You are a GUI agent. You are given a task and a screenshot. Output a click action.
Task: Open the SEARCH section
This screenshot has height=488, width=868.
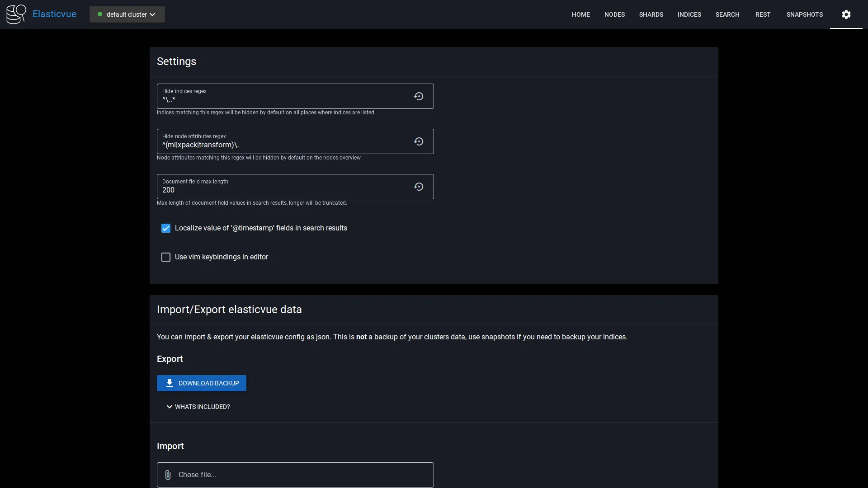[x=727, y=14]
